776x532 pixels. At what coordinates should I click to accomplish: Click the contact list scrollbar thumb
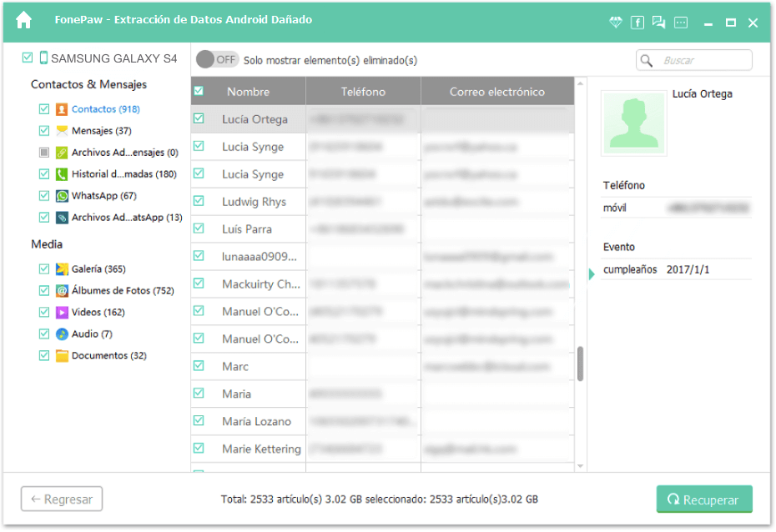(580, 364)
